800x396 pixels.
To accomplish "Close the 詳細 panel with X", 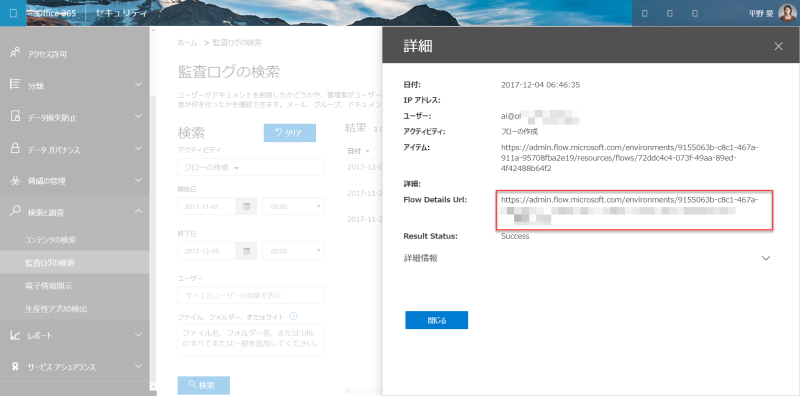I will point(778,46).
